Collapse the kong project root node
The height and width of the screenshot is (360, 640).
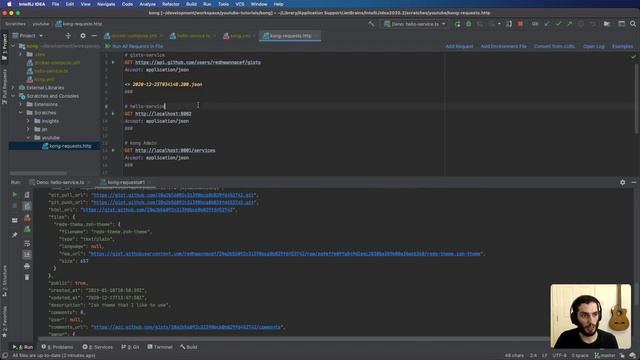(13, 46)
